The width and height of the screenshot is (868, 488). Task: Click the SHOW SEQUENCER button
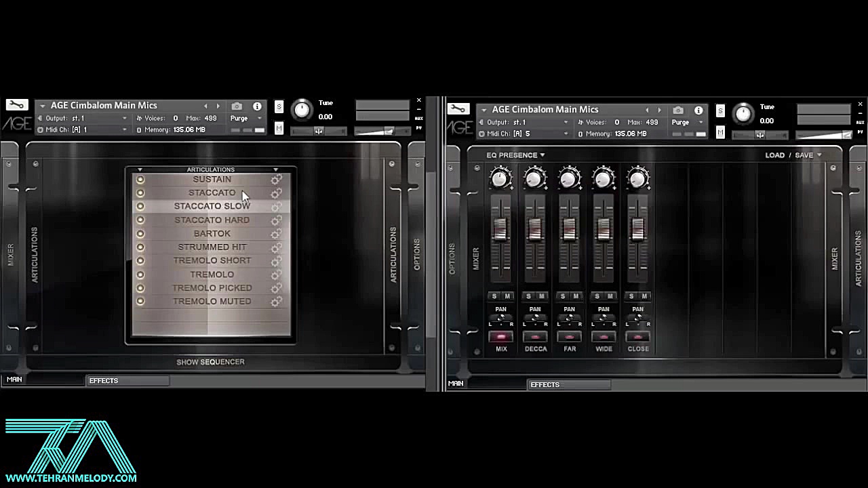[210, 361]
